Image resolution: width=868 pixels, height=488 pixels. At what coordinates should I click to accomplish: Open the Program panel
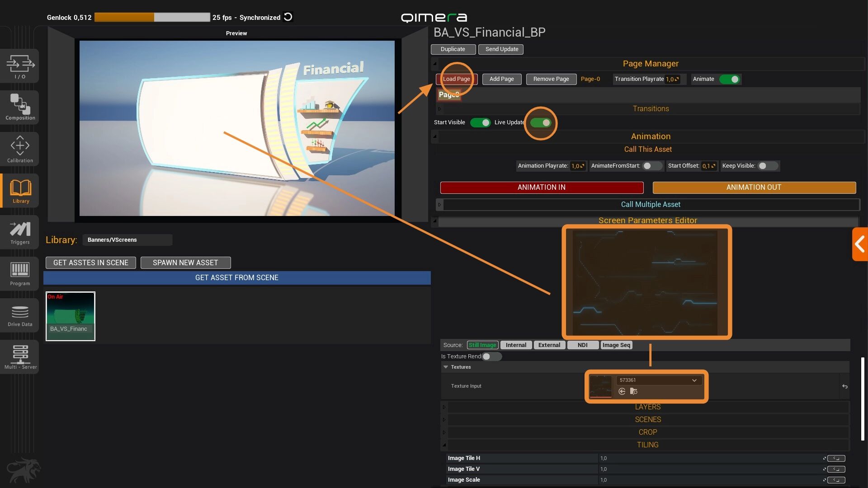[x=20, y=273]
